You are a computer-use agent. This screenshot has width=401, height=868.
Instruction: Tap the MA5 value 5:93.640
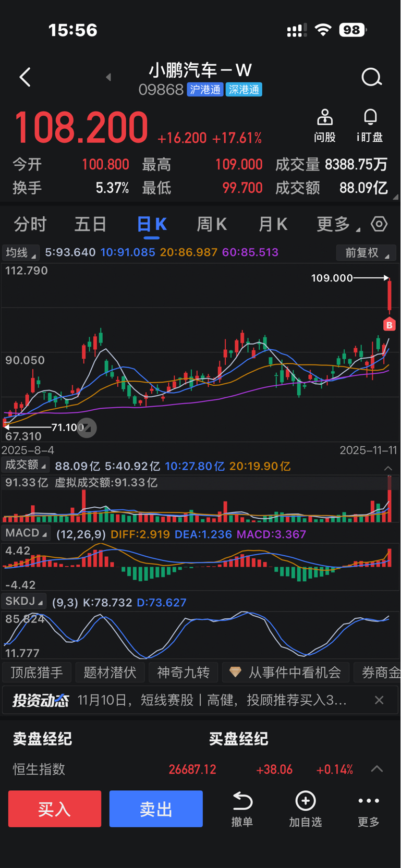tap(70, 252)
